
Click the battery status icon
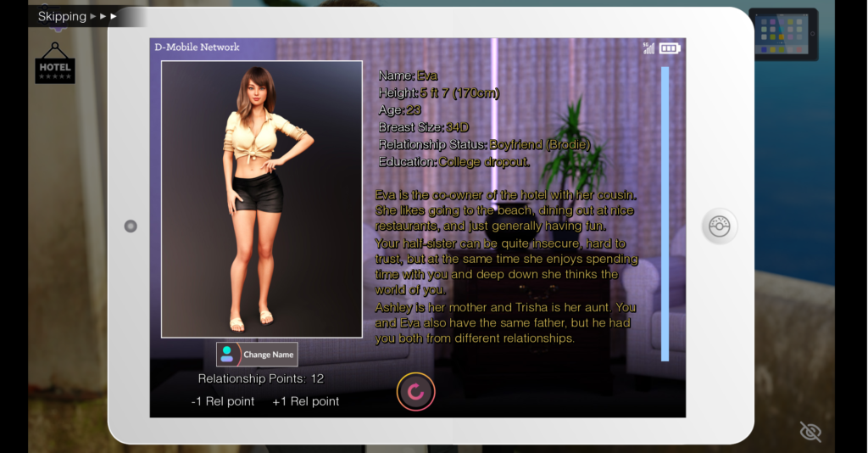670,48
